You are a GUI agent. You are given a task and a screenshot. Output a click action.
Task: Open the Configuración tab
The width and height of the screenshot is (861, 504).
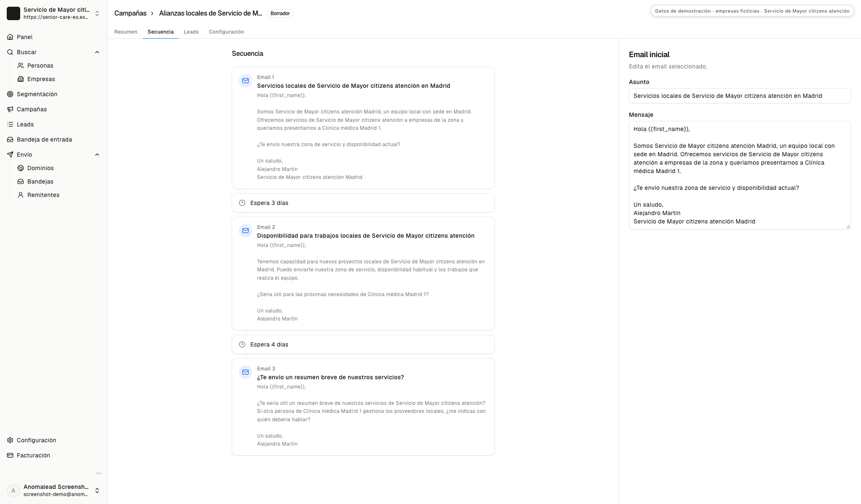[227, 32]
